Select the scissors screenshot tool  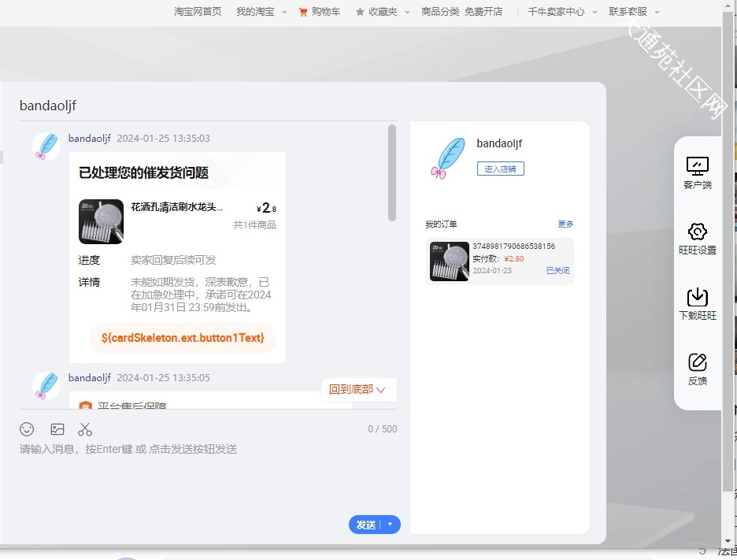pos(85,428)
